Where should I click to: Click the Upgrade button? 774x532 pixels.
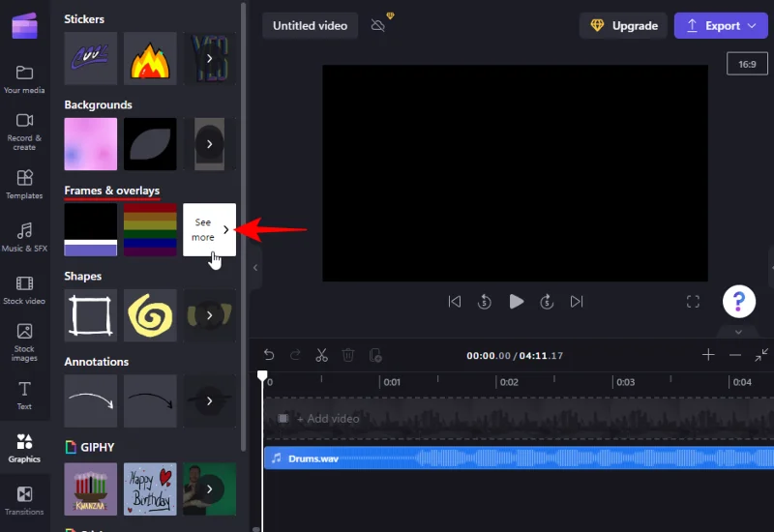(x=624, y=26)
